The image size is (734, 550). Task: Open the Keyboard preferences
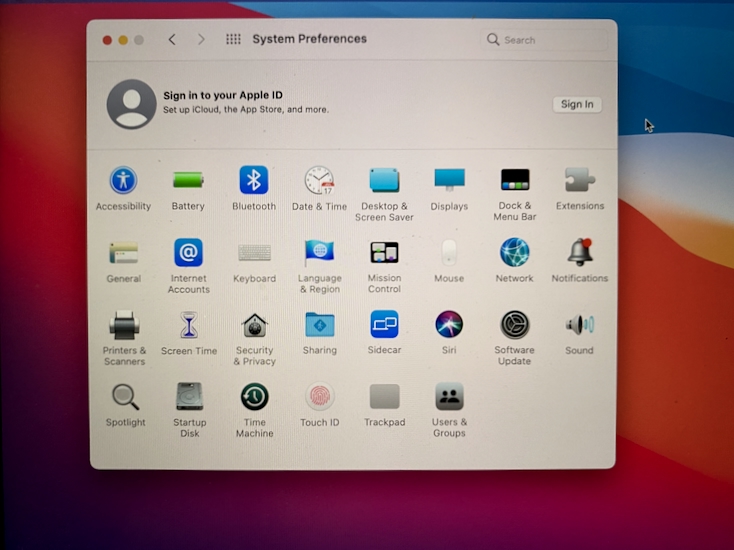pos(254,253)
